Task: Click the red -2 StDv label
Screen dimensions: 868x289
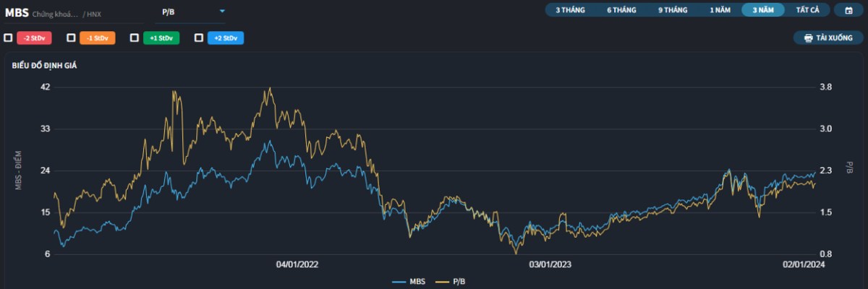Action: (34, 38)
